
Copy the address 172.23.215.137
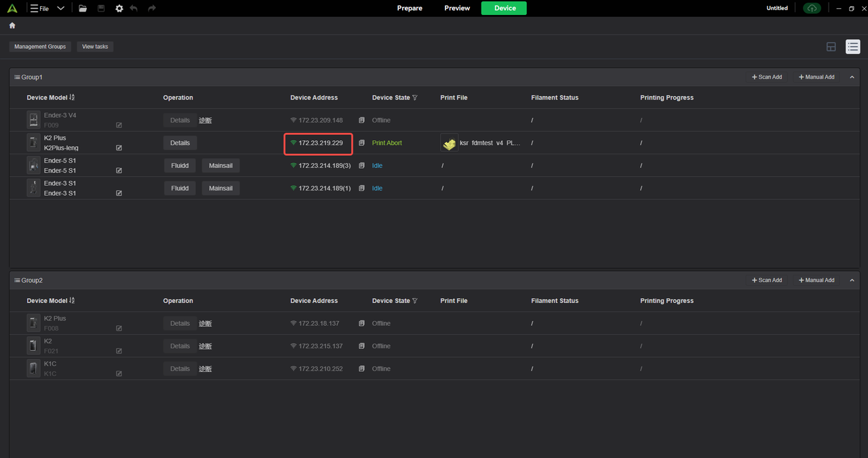coord(361,346)
